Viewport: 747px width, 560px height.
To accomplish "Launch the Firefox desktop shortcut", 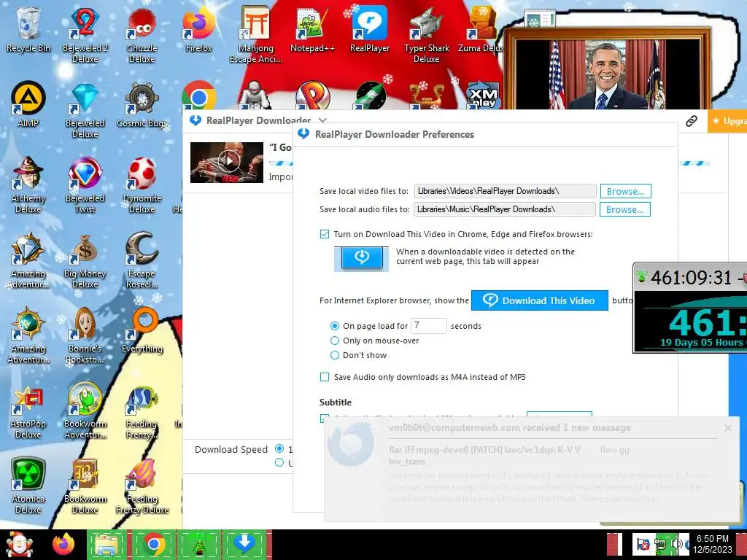I will tap(198, 28).
